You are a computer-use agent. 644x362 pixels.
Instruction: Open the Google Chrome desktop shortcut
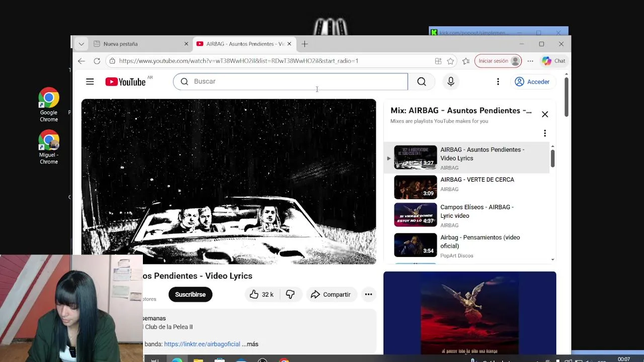[x=49, y=105]
